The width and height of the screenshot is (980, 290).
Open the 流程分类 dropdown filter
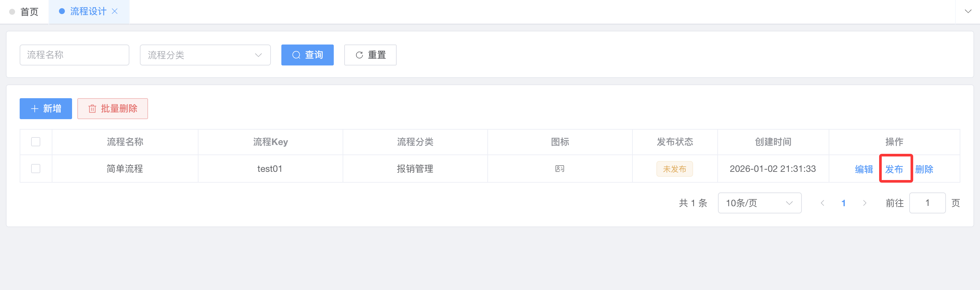[205, 55]
